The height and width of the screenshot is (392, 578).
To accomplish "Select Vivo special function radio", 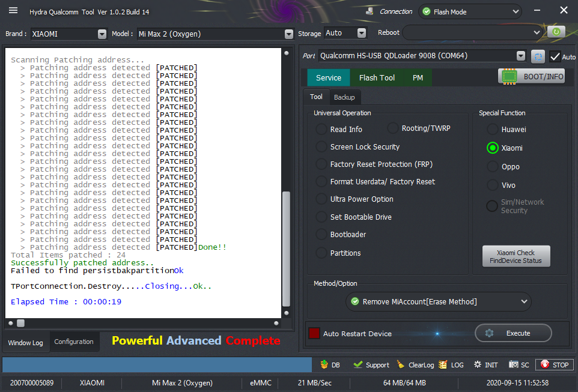I will click(493, 185).
